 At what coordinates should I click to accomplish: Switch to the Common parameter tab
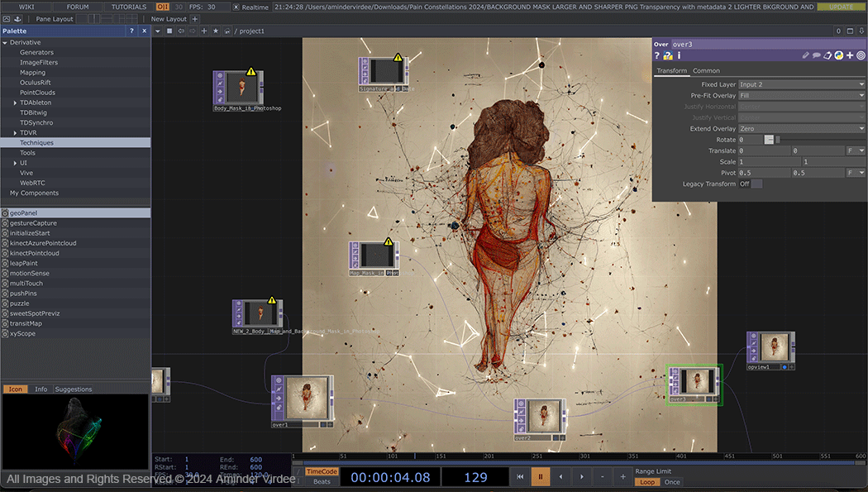pos(706,71)
